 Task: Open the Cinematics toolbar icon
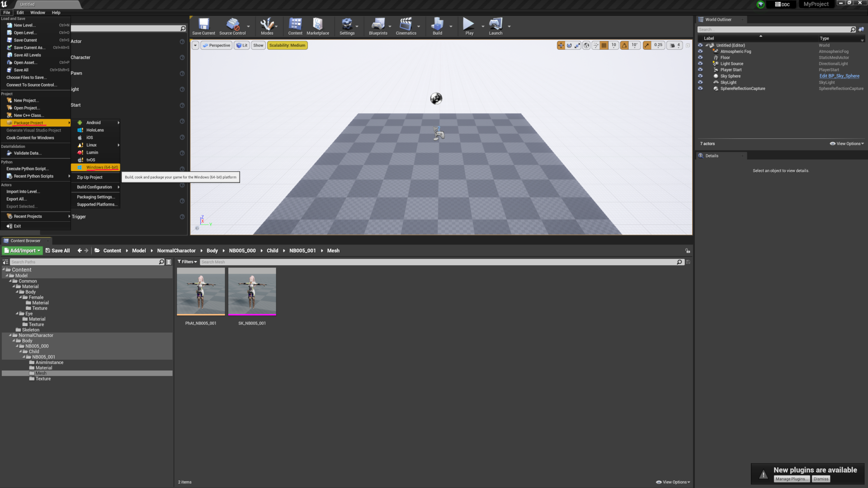[406, 26]
